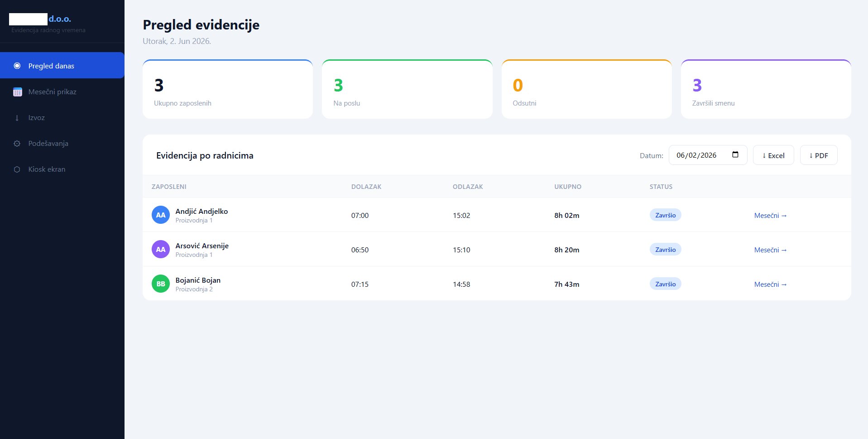Select the Odsutni stat card
868x439 pixels.
[586, 89]
